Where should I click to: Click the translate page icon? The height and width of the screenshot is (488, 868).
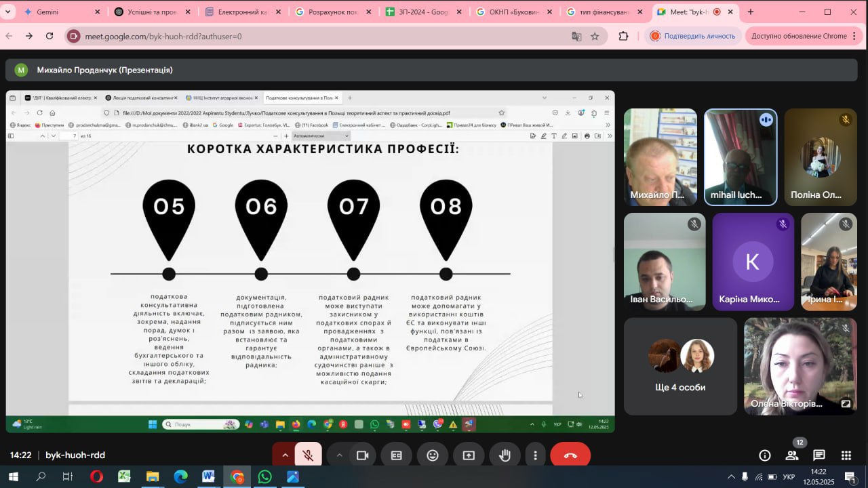[576, 36]
